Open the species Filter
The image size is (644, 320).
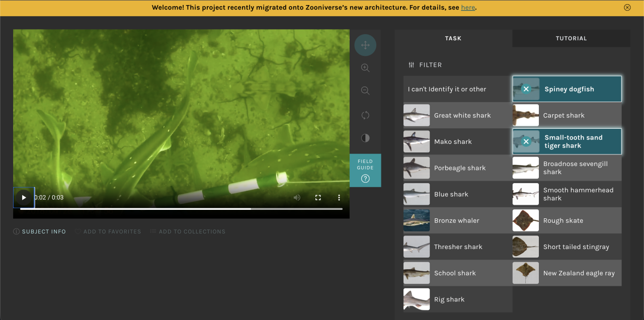[425, 65]
